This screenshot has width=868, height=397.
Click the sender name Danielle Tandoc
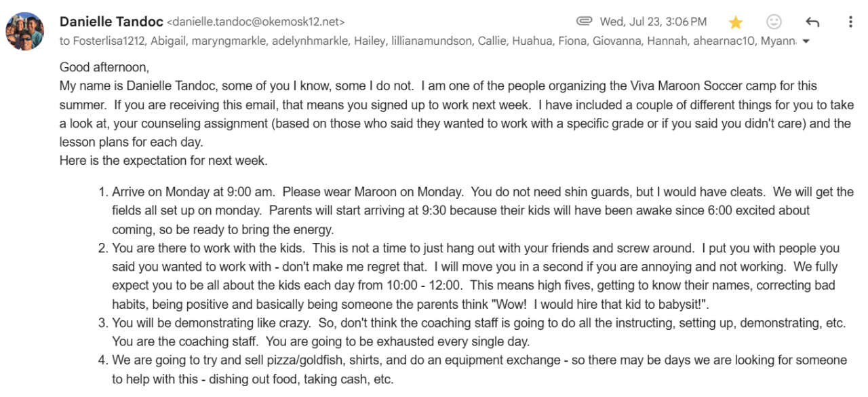[111, 22]
